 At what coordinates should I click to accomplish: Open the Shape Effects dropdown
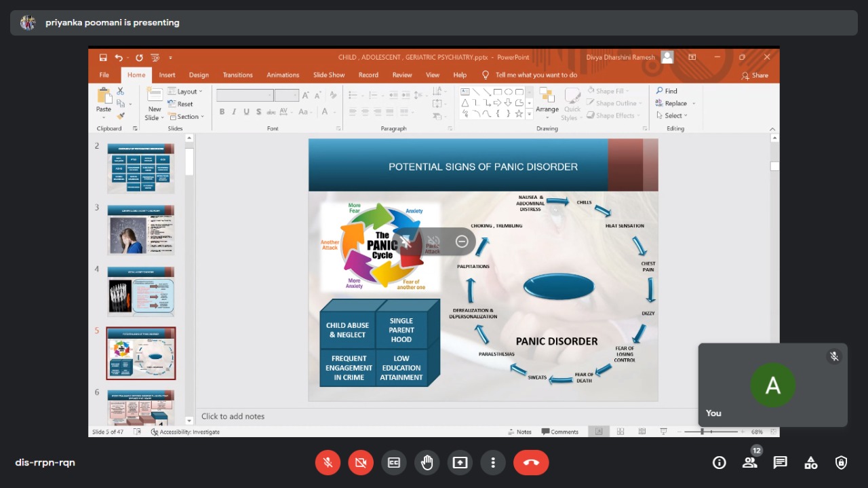click(x=612, y=115)
